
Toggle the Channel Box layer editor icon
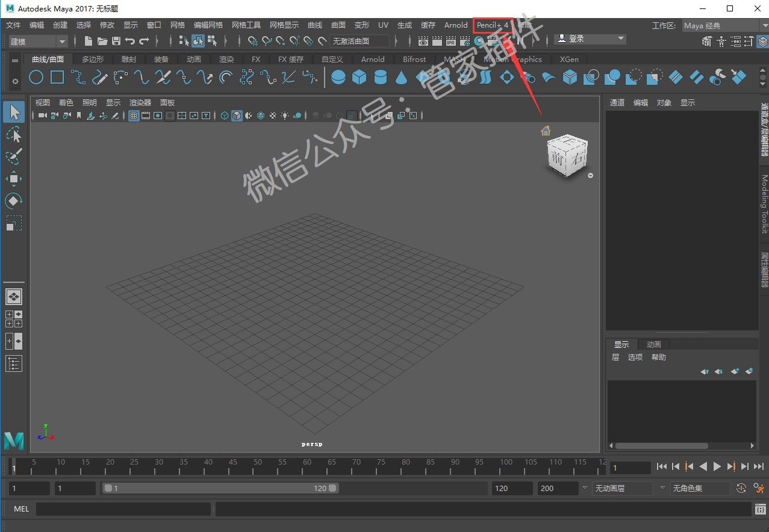click(763, 42)
